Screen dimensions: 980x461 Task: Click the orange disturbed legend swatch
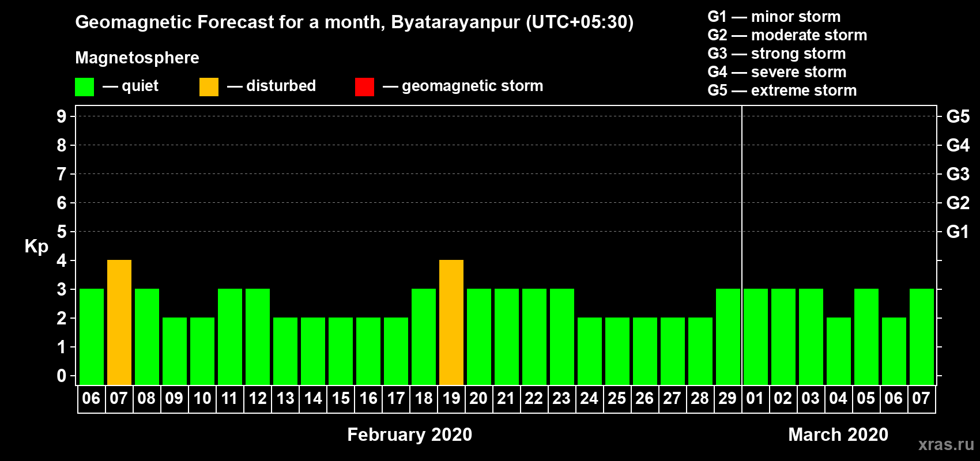click(x=209, y=87)
